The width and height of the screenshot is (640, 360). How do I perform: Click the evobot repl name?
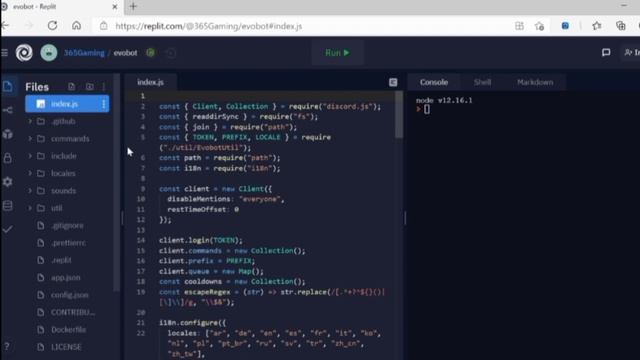[x=125, y=53]
